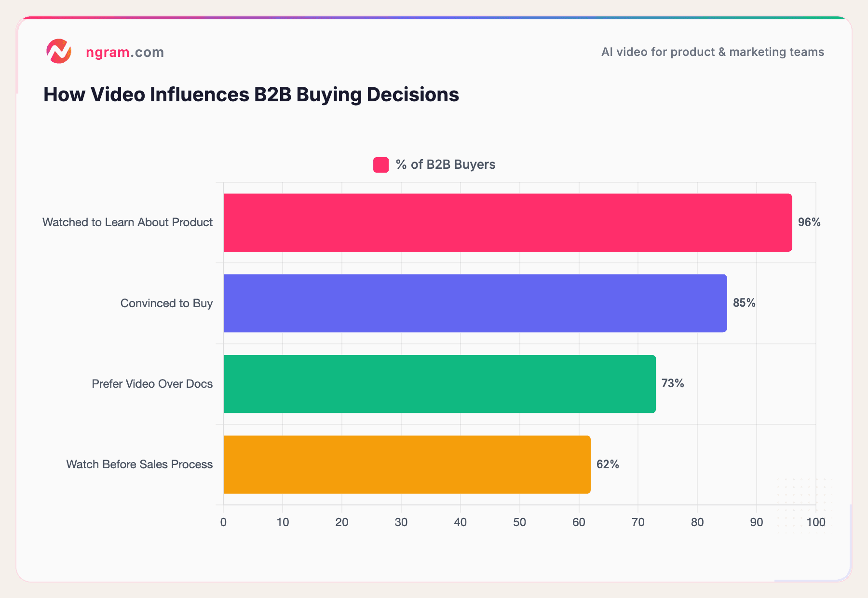Click the 'Prefer Video Over Docs' axis label

click(x=152, y=384)
